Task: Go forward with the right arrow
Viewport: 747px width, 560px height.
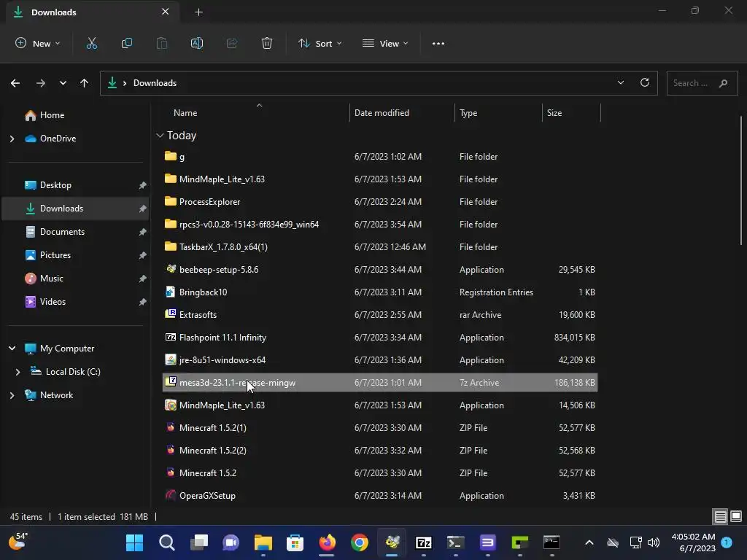Action: [41, 83]
